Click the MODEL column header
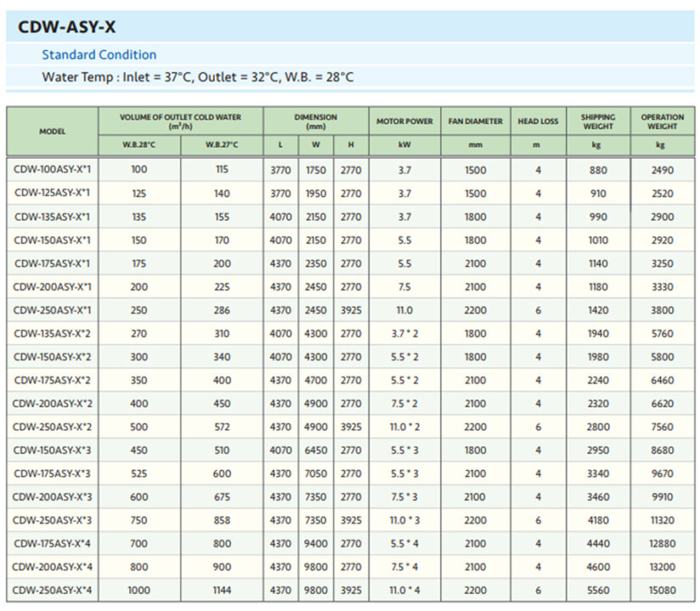 tap(52, 132)
